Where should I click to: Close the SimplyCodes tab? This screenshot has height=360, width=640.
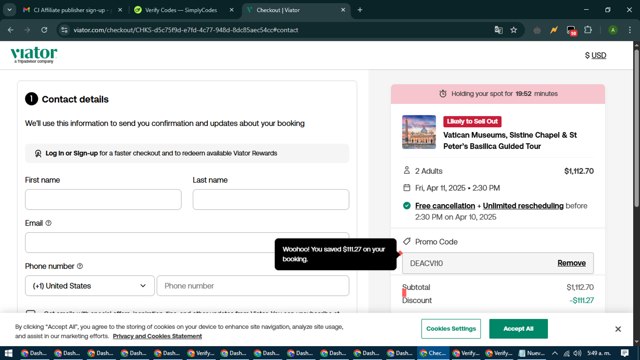231,10
